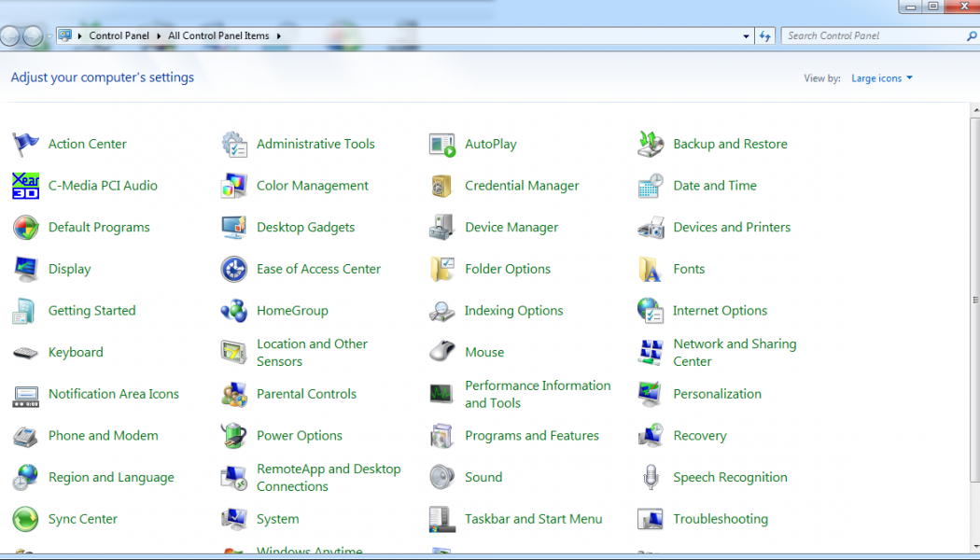The width and height of the screenshot is (980, 560).
Task: Click the Search Control Panel field
Action: [x=873, y=36]
